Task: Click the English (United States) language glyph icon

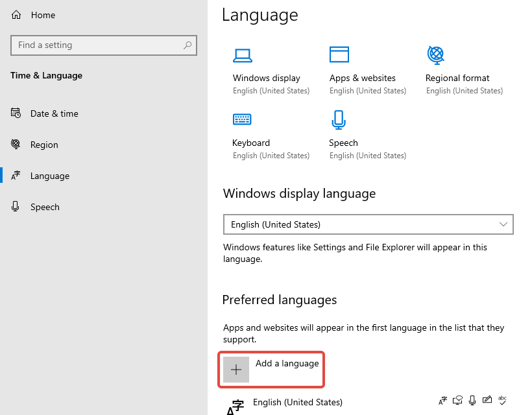Action: [235, 407]
